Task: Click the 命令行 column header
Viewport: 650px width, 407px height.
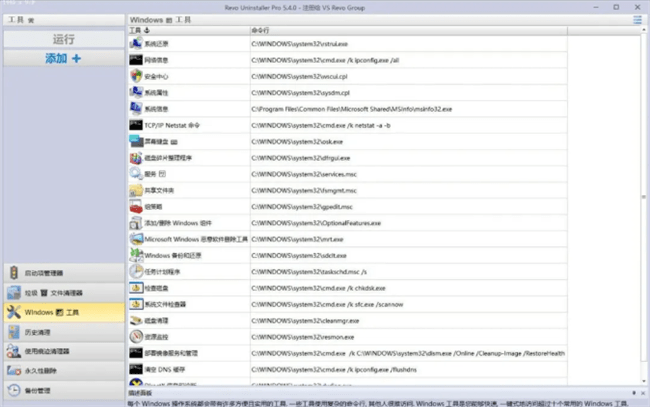Action: [409, 30]
